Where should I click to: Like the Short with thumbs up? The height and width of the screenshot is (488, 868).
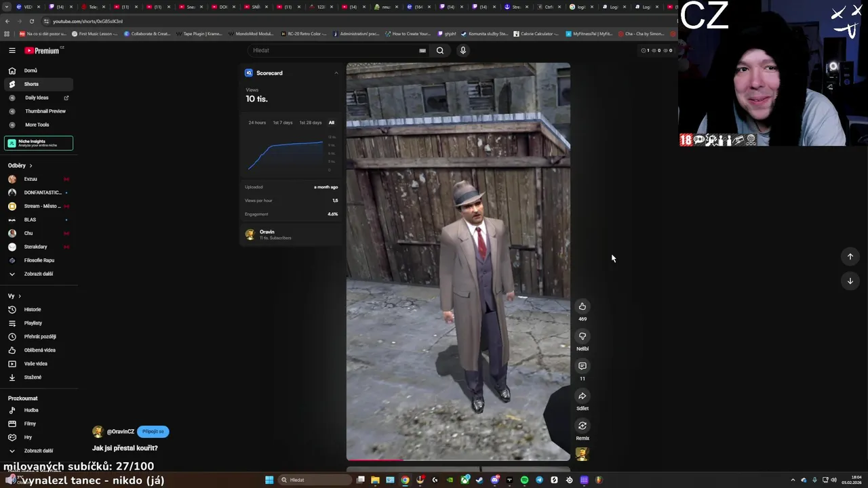pos(583,306)
